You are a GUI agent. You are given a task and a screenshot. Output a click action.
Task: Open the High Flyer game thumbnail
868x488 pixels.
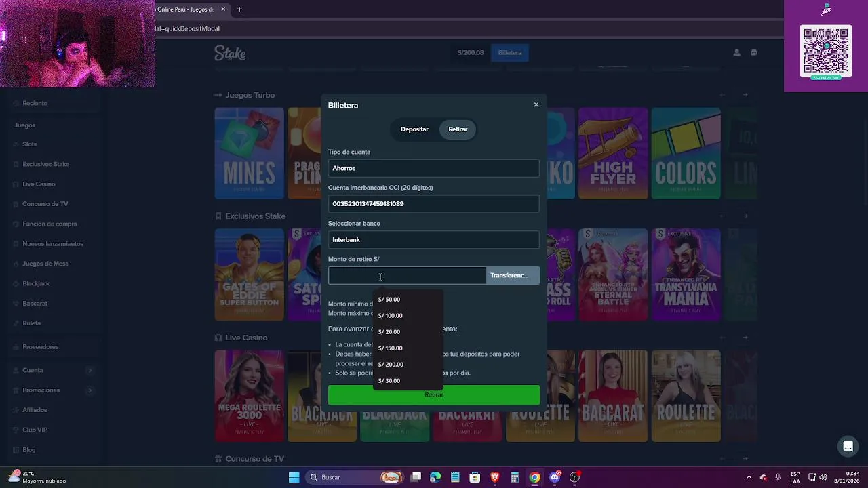pyautogui.click(x=613, y=153)
